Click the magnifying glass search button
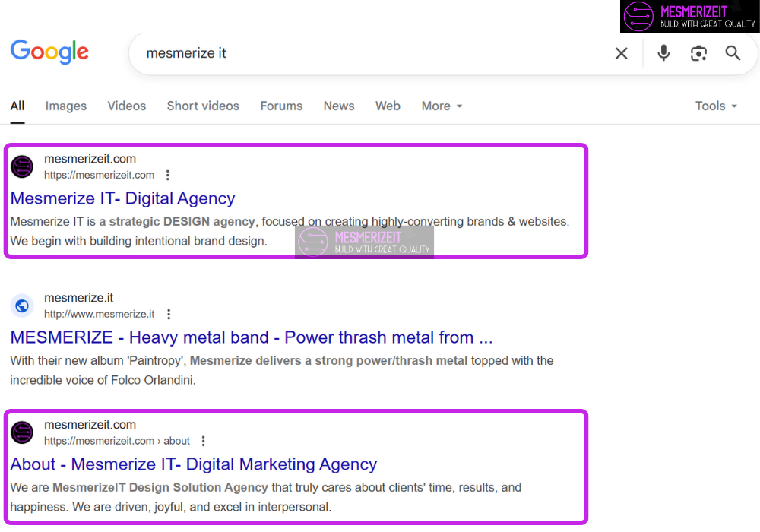Screen dimensions: 760x532 pyautogui.click(x=733, y=53)
